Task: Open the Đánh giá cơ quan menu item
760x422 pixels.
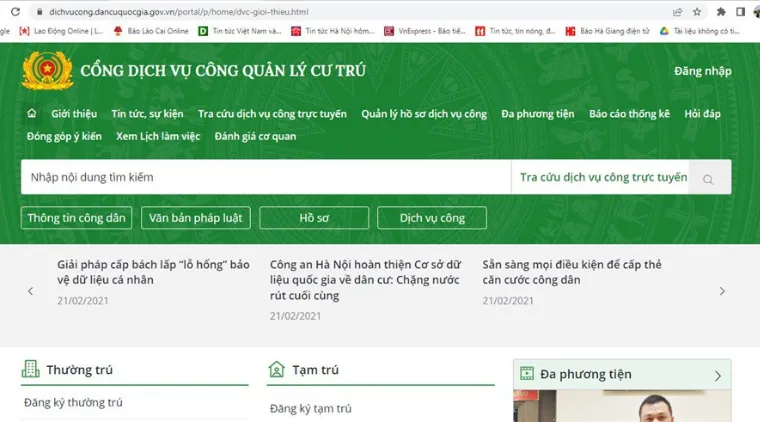Action: point(255,136)
